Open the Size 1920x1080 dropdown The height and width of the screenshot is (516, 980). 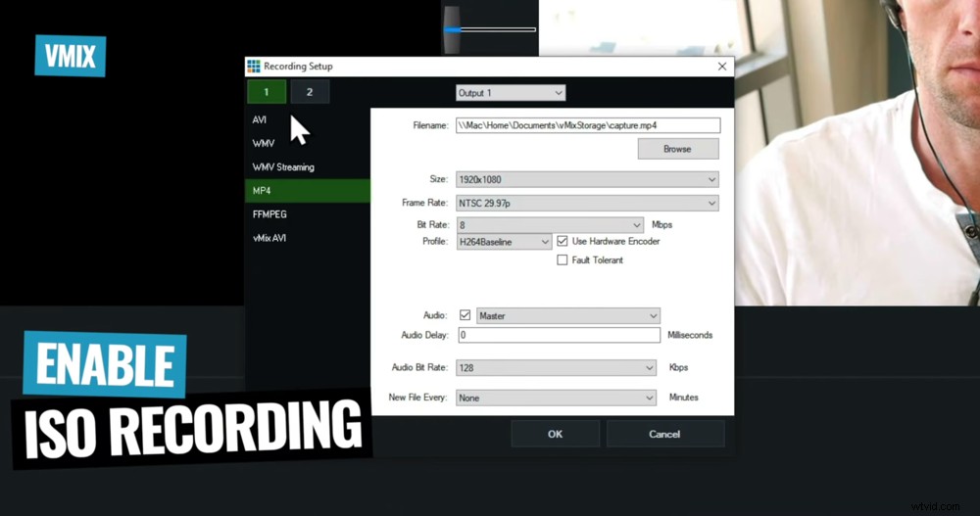587,179
